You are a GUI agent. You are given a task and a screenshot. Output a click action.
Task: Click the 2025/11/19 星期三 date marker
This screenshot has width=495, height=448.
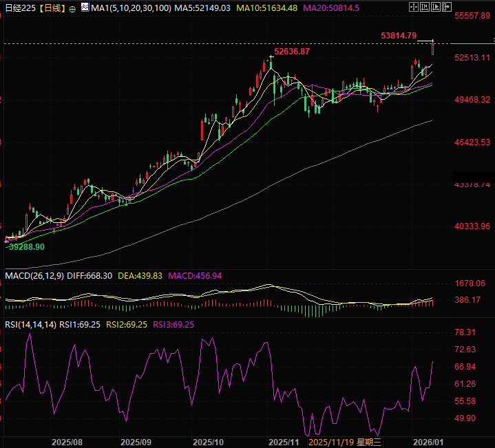(349, 441)
